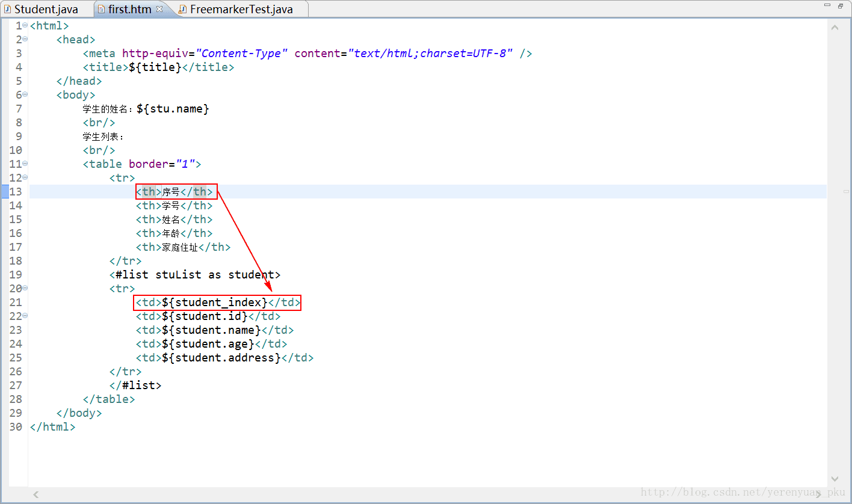Image resolution: width=852 pixels, height=504 pixels.
Task: Minimize the editor area
Action: coord(828,5)
